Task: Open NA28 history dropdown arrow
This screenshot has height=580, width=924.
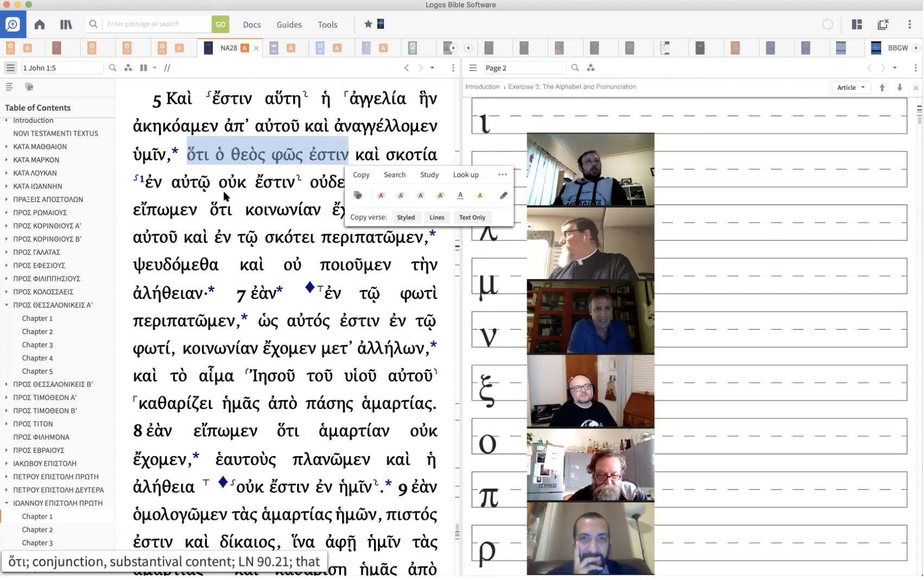Action: (432, 68)
